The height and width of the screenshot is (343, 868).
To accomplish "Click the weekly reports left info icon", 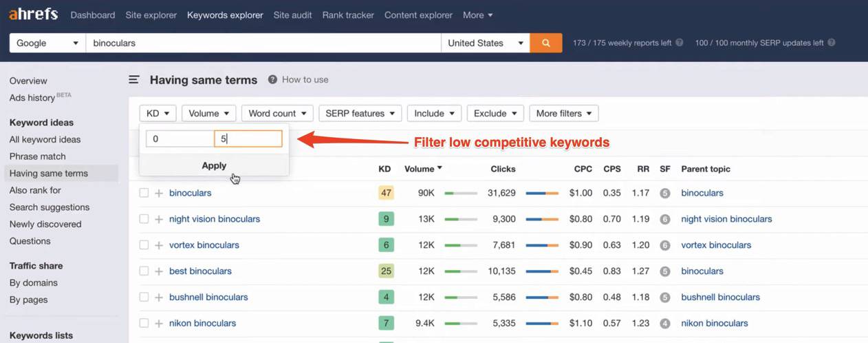I will [x=680, y=43].
